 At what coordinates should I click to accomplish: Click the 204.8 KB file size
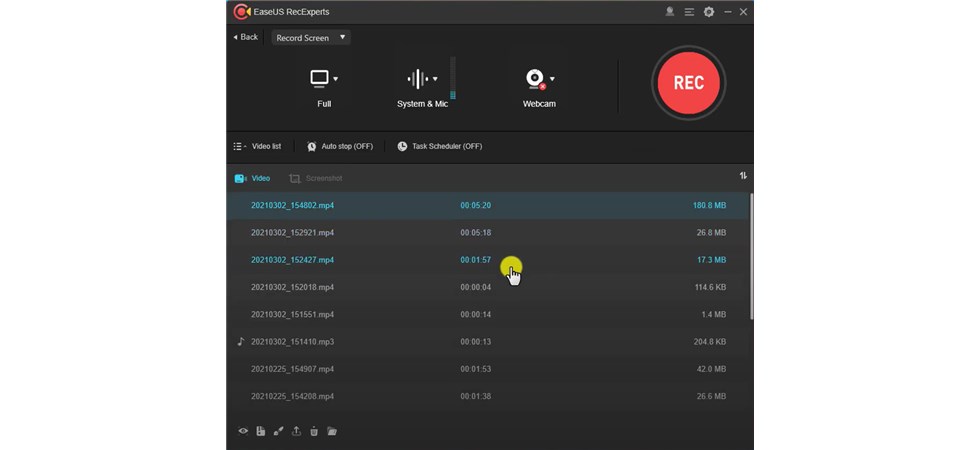point(710,342)
